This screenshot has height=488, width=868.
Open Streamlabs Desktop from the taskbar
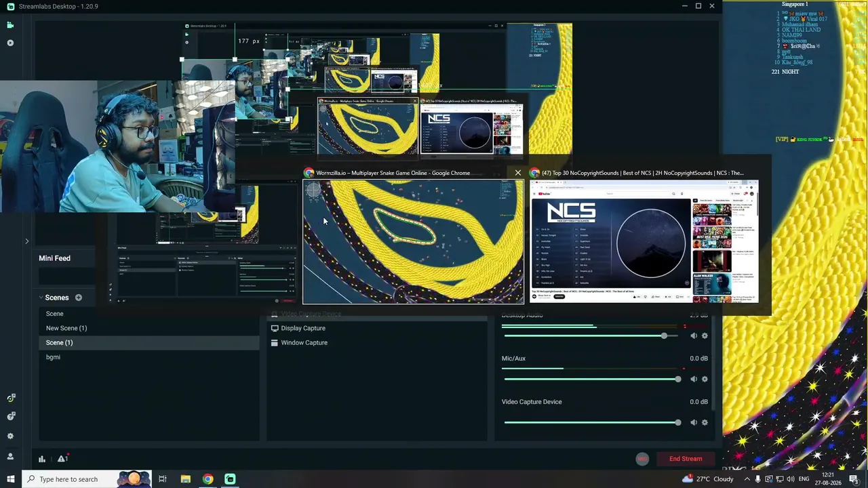click(x=230, y=479)
